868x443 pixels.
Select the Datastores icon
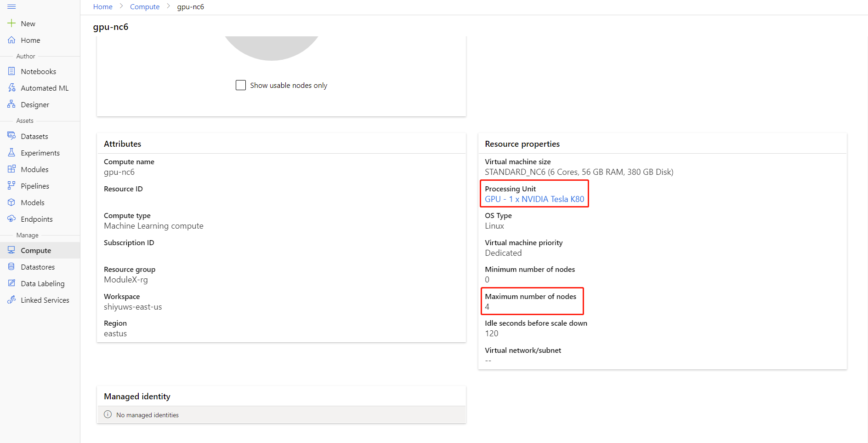[11, 266]
